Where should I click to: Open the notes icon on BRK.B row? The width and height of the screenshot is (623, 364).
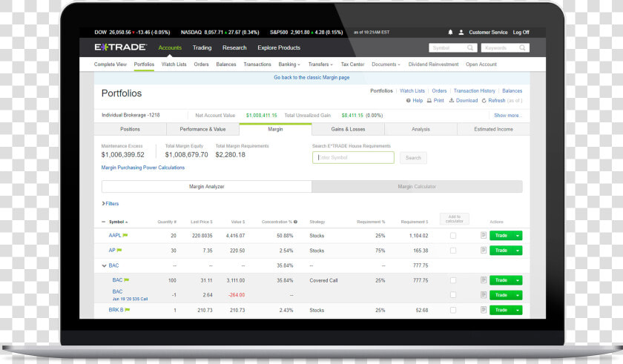[x=483, y=310]
